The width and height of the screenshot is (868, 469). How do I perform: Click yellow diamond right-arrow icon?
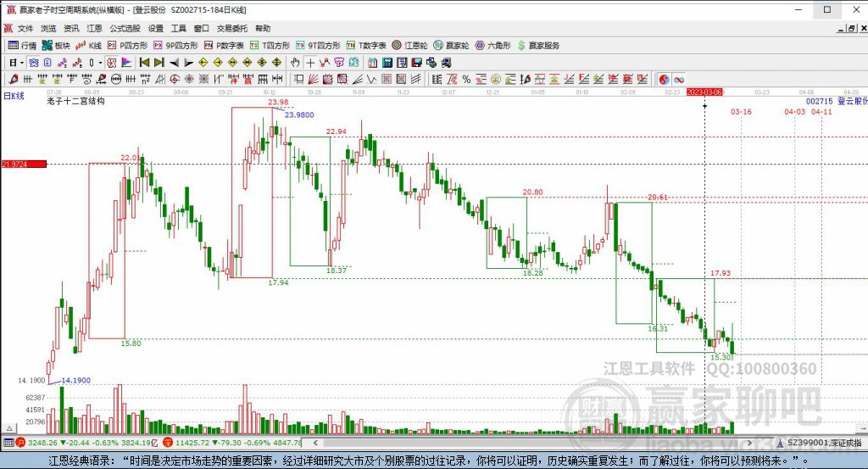click(x=218, y=63)
